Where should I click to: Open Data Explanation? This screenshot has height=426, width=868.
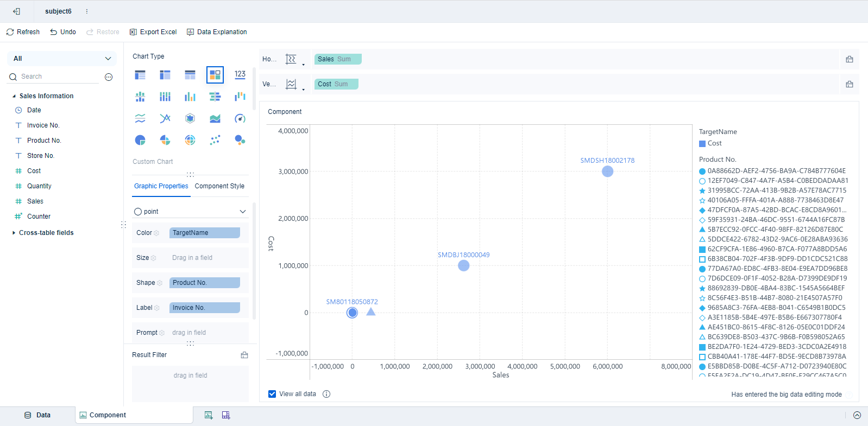[217, 32]
